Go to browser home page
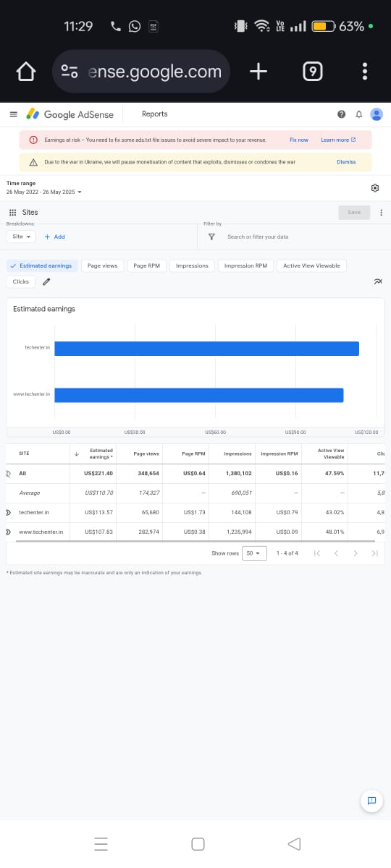This screenshot has height=868, width=391. (26, 72)
